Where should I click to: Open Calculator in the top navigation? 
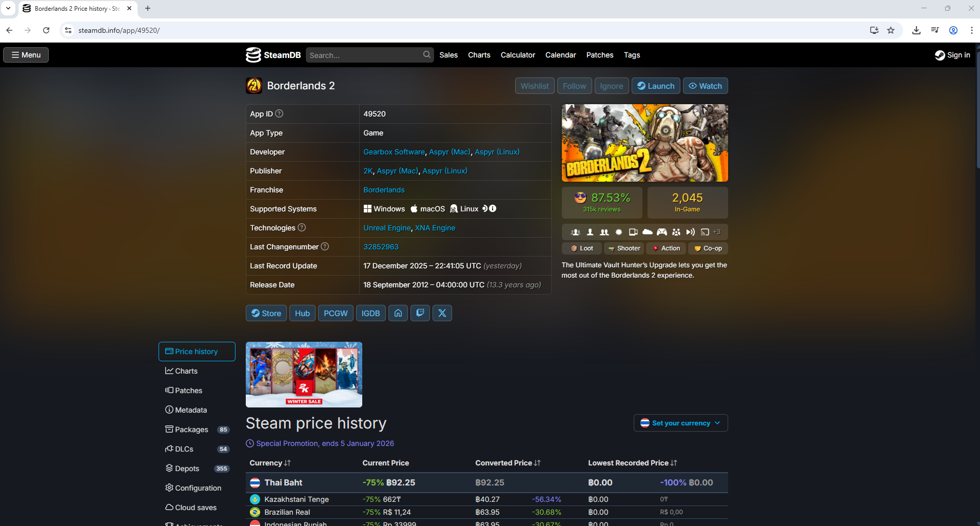click(518, 55)
